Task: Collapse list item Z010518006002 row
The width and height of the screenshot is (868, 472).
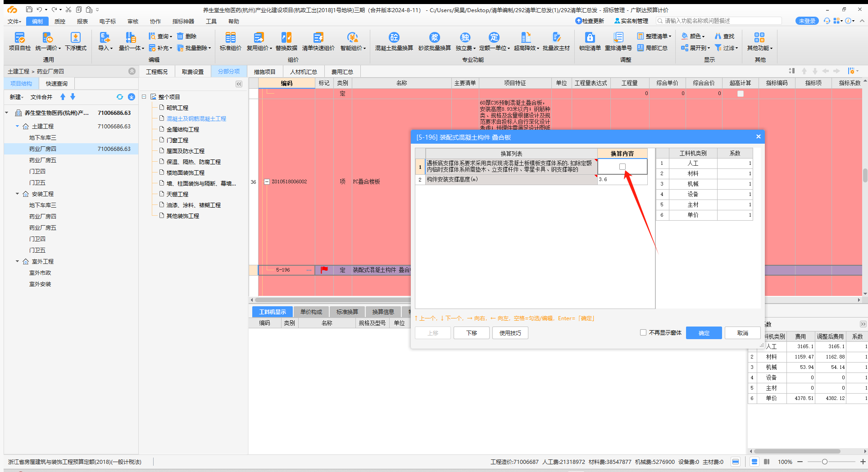Action: (x=267, y=182)
